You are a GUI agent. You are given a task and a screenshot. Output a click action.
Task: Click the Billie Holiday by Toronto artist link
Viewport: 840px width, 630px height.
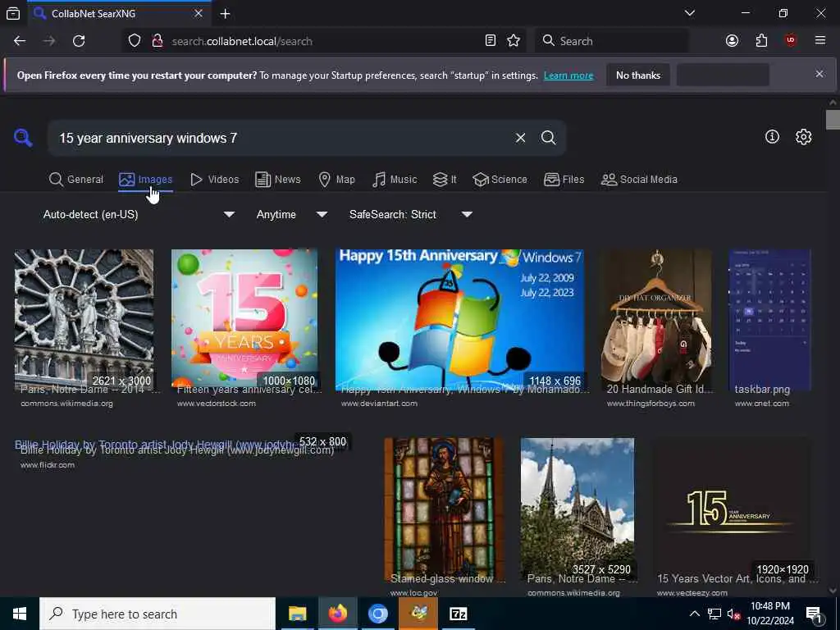(x=177, y=450)
